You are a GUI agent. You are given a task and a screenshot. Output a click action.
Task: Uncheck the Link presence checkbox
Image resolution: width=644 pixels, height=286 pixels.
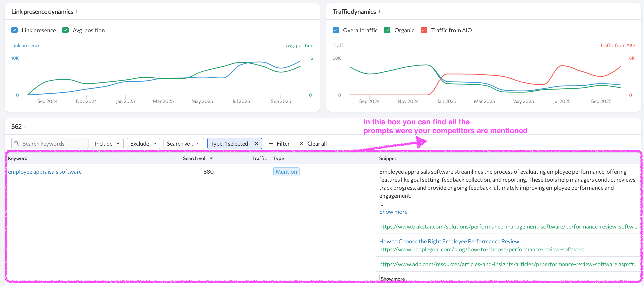14,30
